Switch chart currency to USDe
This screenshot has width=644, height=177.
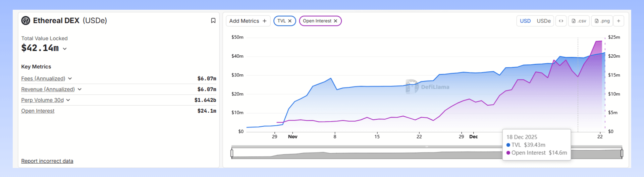coord(544,21)
